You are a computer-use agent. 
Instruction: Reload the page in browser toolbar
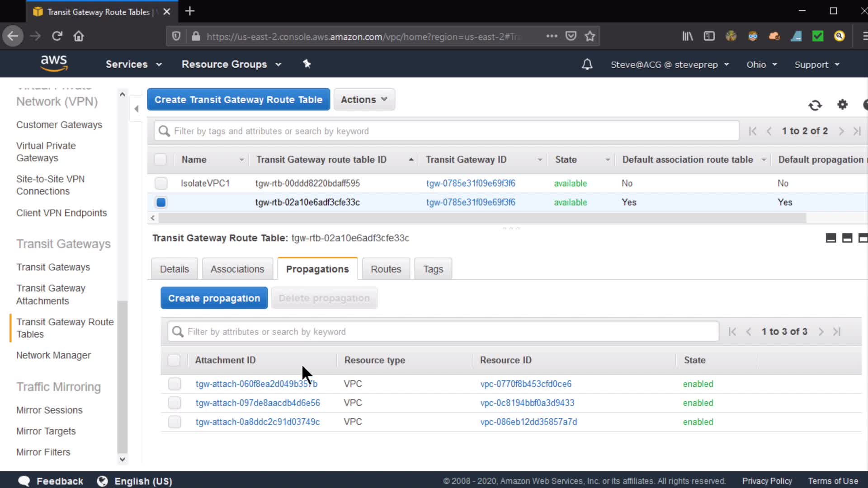57,36
